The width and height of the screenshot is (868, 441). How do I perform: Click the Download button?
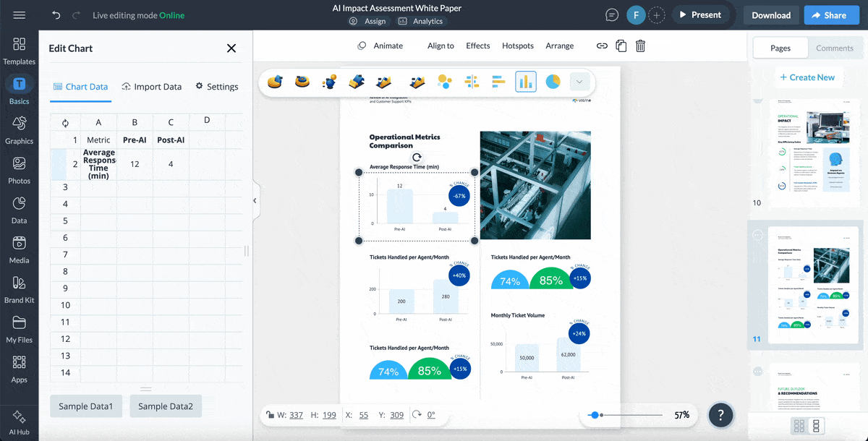(771, 14)
